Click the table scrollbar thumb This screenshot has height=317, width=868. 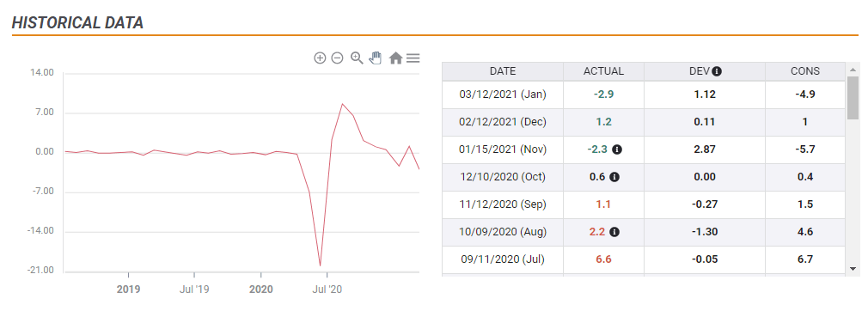pyautogui.click(x=853, y=98)
